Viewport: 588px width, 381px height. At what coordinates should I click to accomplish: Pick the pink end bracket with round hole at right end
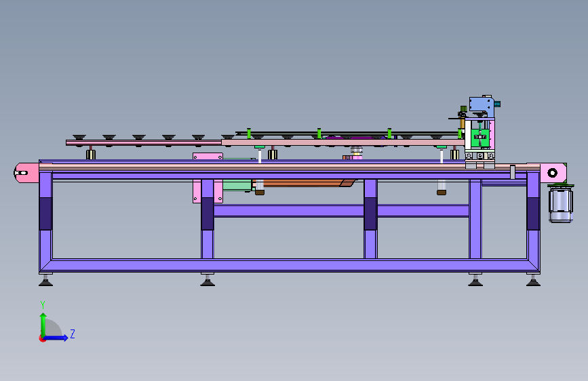point(553,173)
